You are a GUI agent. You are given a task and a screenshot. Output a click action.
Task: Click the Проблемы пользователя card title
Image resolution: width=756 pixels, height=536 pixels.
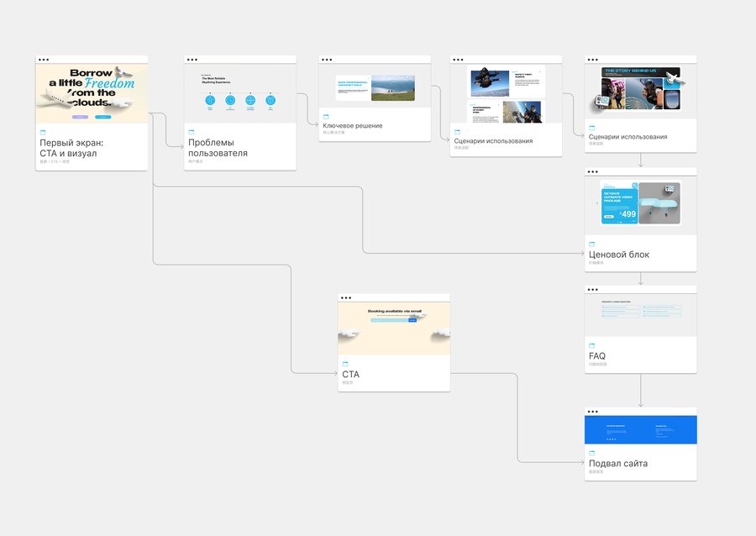point(218,148)
